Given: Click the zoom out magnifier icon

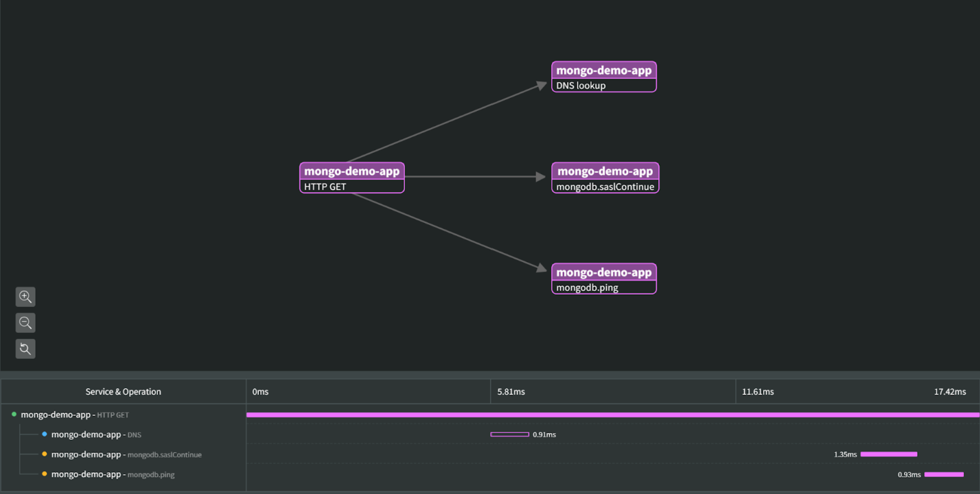Looking at the screenshot, I should (x=25, y=323).
